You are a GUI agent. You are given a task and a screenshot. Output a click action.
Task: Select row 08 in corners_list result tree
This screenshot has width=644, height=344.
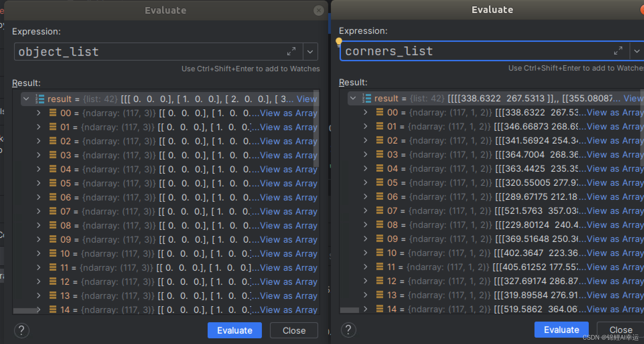[x=492, y=225]
